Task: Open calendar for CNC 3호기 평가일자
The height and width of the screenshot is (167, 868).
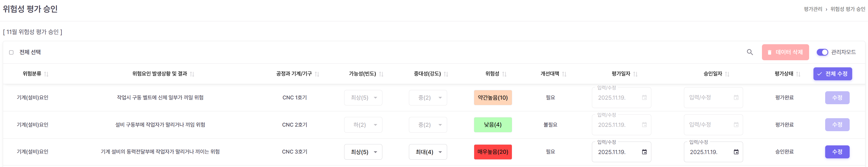Action: click(644, 152)
